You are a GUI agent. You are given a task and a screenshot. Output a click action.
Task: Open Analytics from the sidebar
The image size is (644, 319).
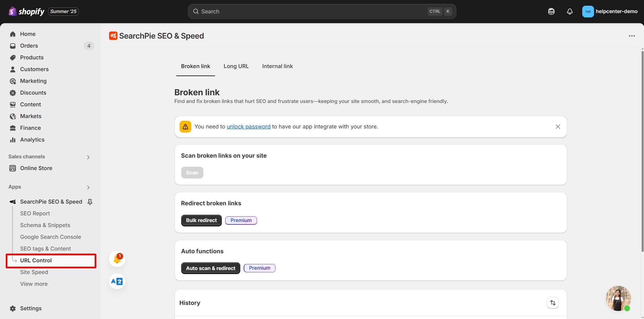pos(32,140)
